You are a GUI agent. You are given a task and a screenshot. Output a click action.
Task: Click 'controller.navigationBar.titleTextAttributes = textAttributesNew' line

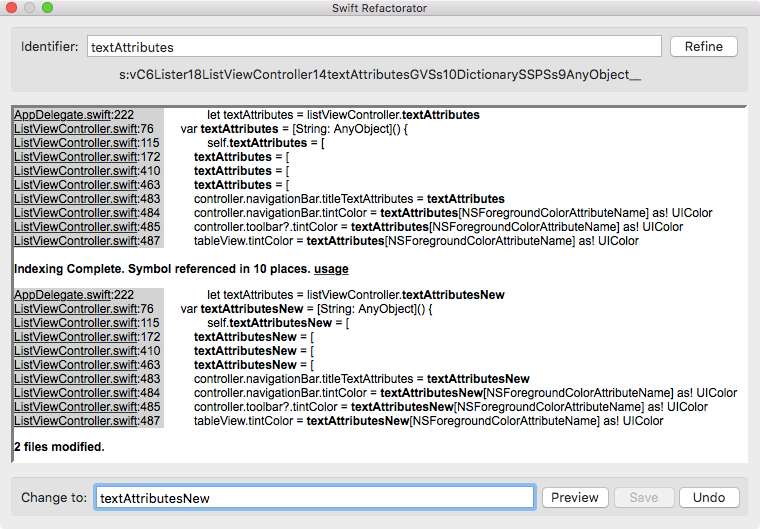click(x=362, y=379)
